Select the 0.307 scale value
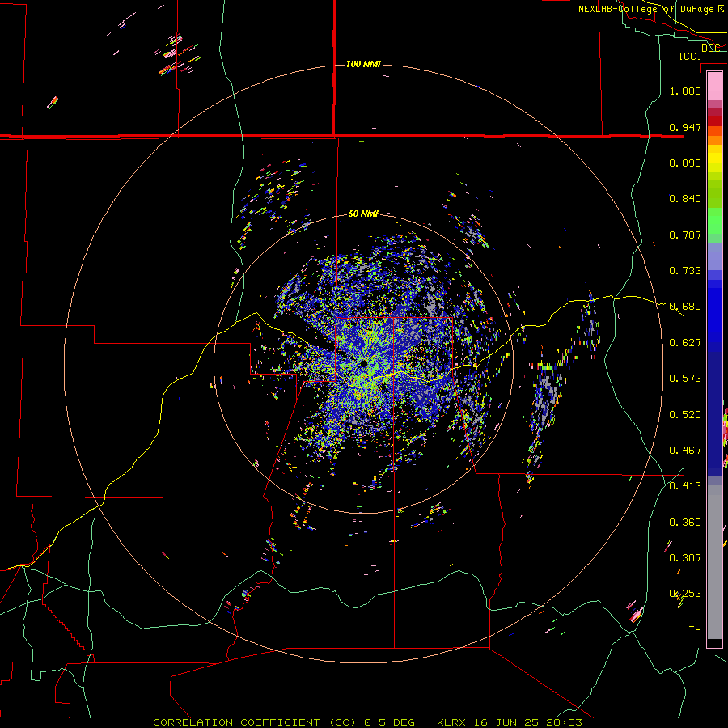 click(685, 558)
